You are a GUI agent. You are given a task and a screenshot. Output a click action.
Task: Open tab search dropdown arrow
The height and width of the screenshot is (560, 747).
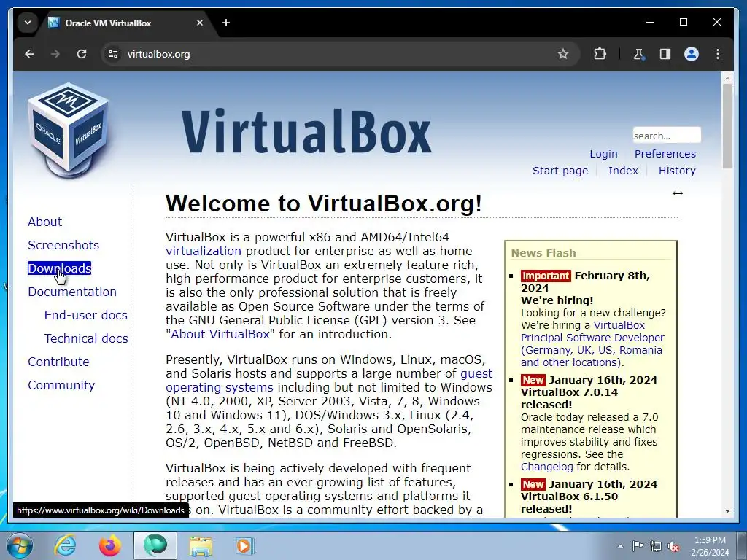pos(28,23)
